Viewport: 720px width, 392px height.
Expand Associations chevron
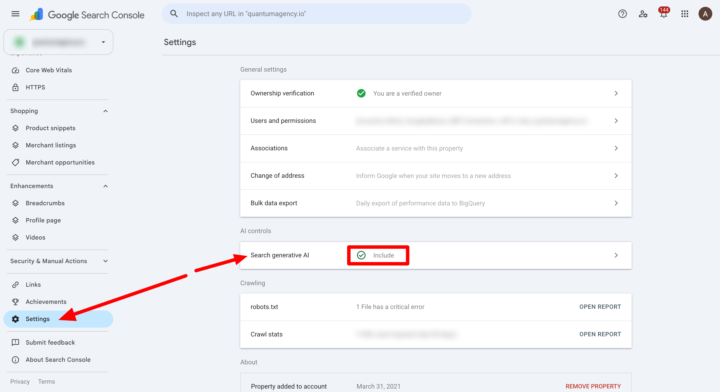616,148
